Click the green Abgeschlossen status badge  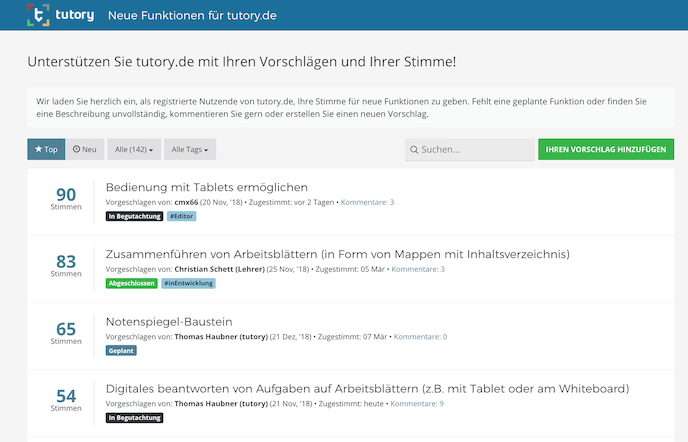[131, 283]
